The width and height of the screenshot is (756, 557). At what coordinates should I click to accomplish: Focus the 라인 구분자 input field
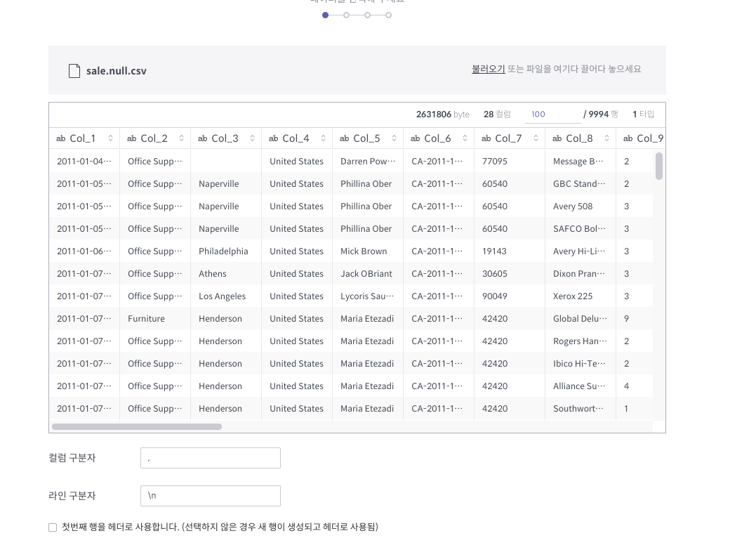click(210, 496)
